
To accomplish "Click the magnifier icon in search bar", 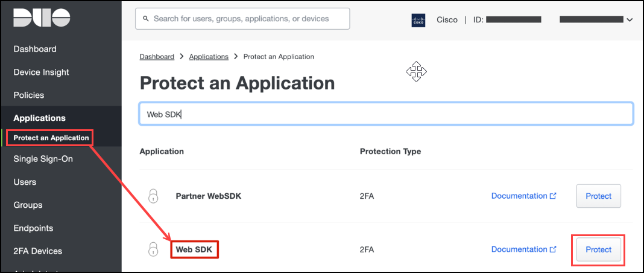I will tap(145, 19).
